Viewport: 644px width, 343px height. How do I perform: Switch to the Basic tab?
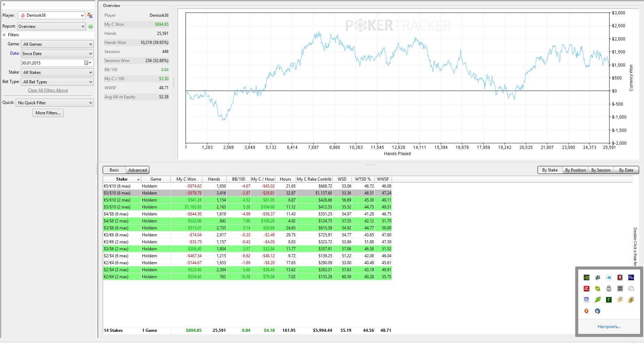(114, 170)
